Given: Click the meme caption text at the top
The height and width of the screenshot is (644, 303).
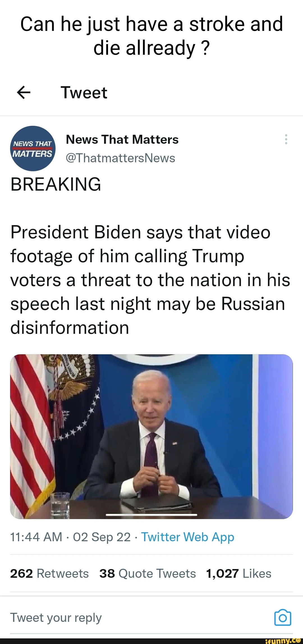Looking at the screenshot, I should coord(151,36).
